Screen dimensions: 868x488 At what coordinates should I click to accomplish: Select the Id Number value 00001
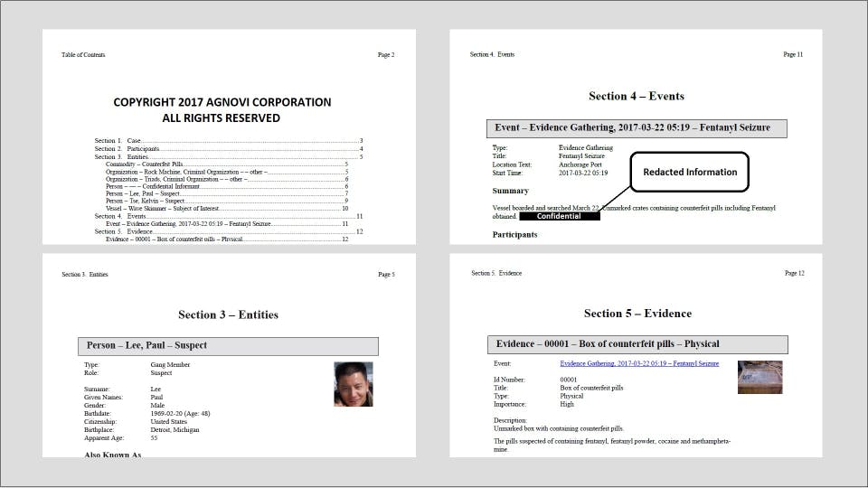tap(568, 380)
